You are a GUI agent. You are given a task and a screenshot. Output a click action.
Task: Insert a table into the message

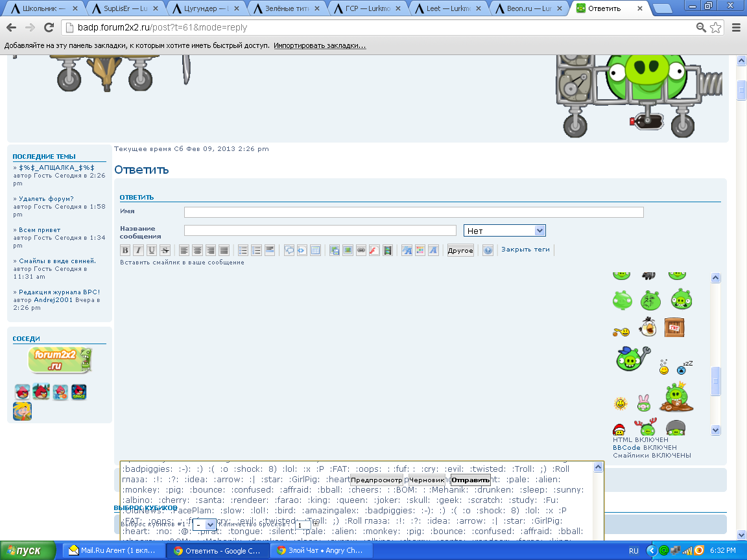tap(315, 250)
